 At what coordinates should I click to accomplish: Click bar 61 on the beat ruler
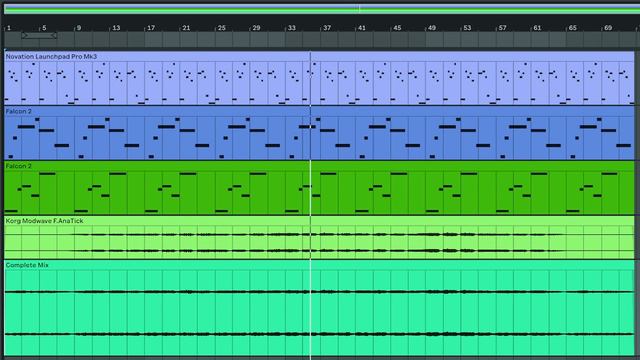click(538, 28)
